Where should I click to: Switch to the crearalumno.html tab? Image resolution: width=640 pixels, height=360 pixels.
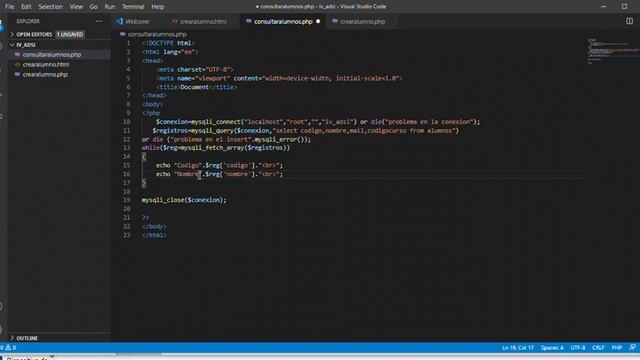(203, 21)
